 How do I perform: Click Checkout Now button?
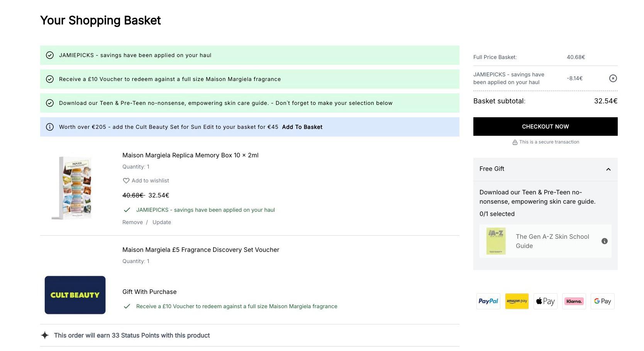pyautogui.click(x=545, y=127)
